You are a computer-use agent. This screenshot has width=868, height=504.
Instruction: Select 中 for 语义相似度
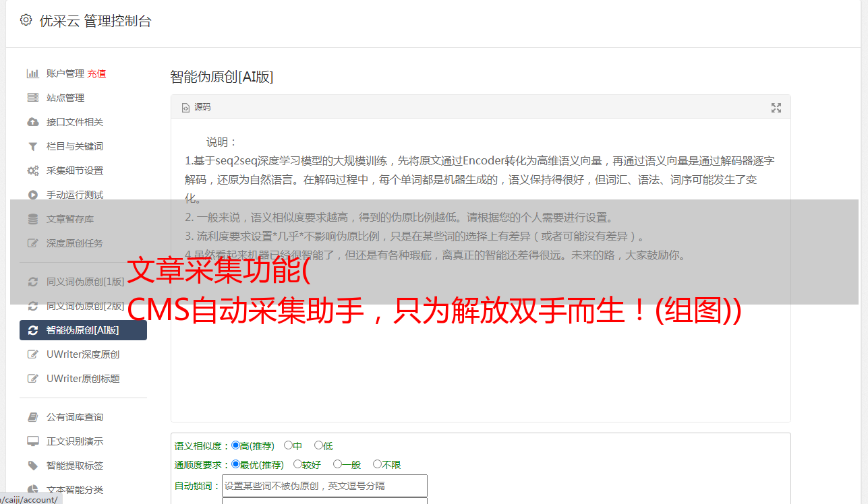[x=288, y=445]
